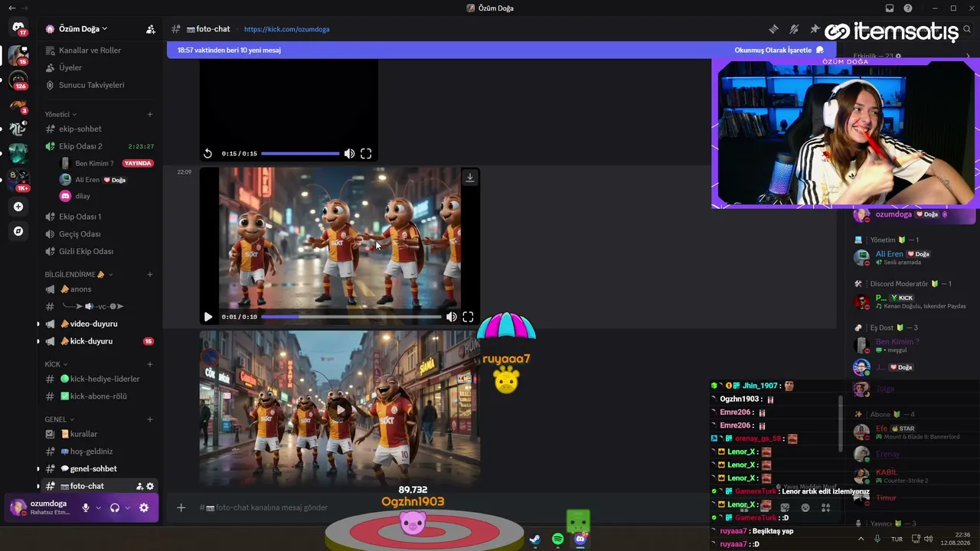This screenshot has width=980, height=551.
Task: Add a channel to Yönetici category
Action: 150,114
